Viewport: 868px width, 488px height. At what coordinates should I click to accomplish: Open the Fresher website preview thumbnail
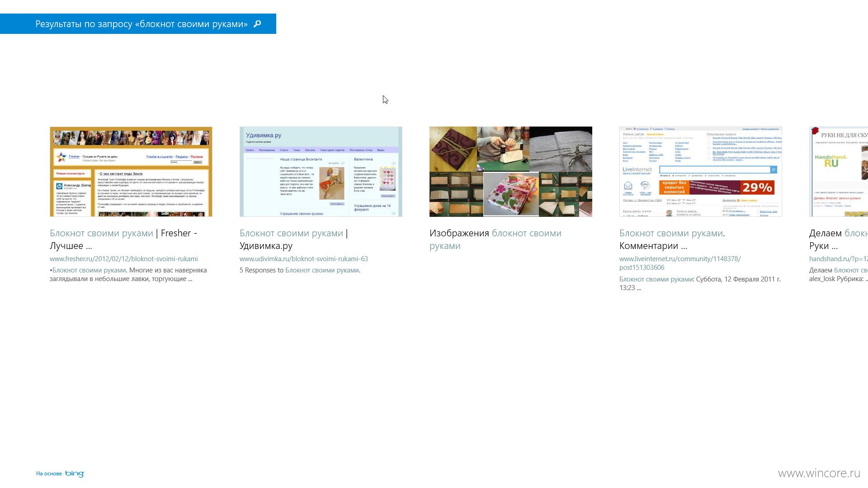131,172
